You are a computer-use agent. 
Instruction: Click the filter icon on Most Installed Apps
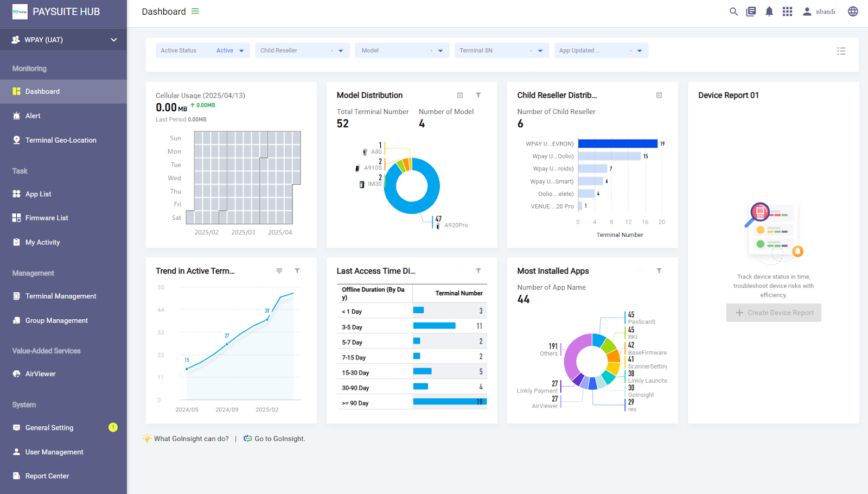[659, 271]
